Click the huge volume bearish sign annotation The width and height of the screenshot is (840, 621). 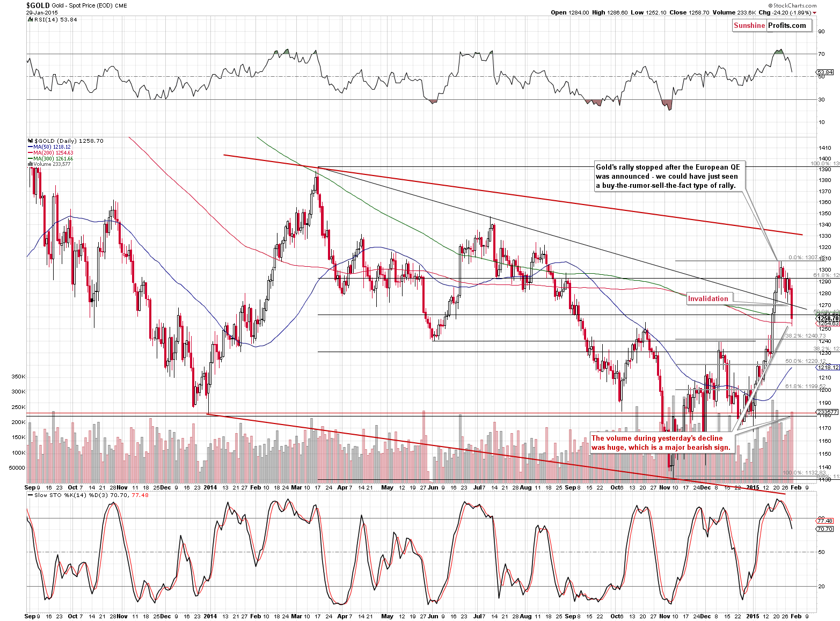pyautogui.click(x=661, y=443)
